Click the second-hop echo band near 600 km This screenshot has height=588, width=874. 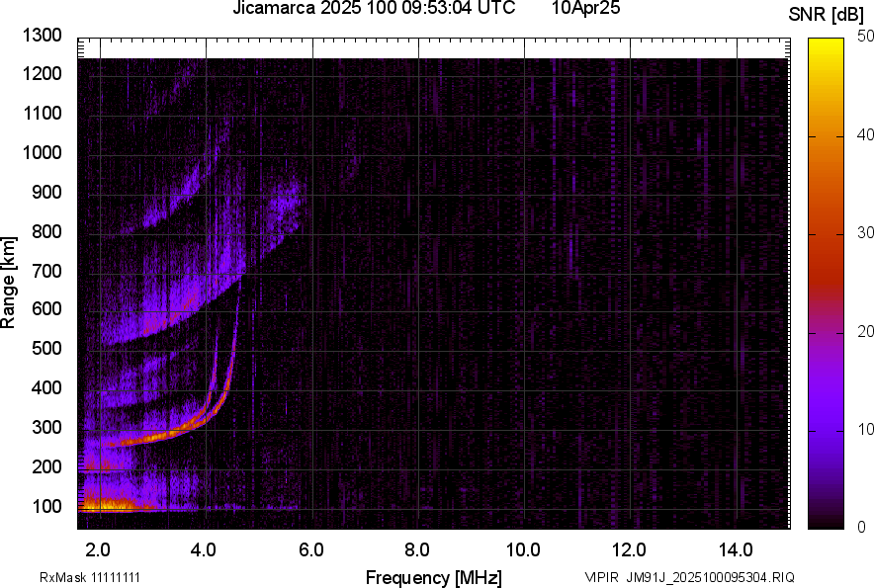[x=173, y=317]
